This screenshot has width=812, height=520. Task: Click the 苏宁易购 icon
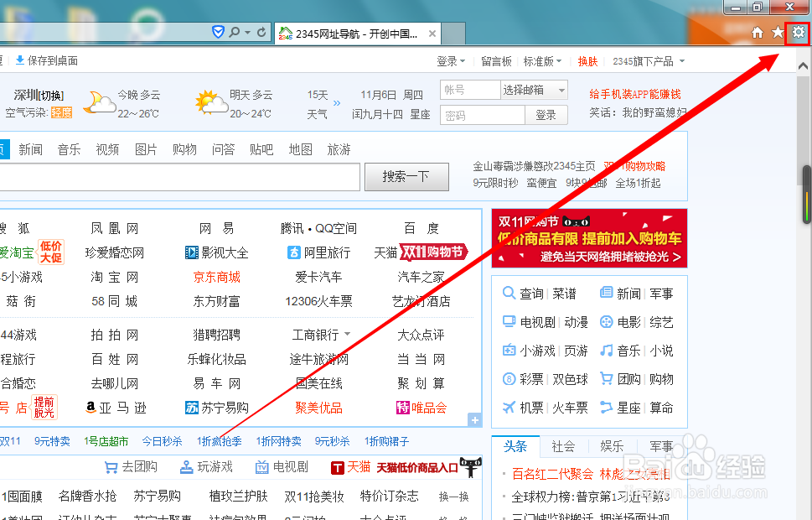click(192, 408)
